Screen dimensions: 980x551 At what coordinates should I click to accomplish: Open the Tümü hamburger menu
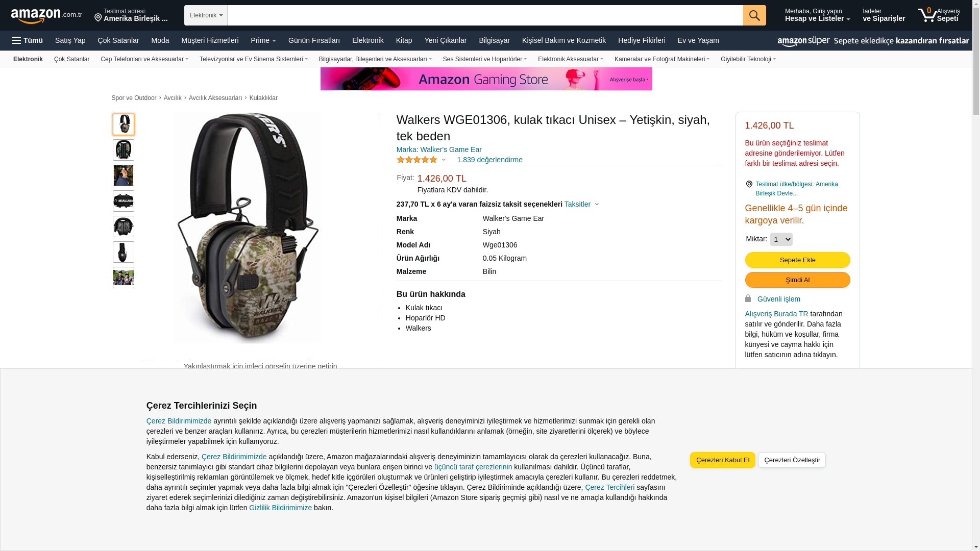click(x=28, y=40)
